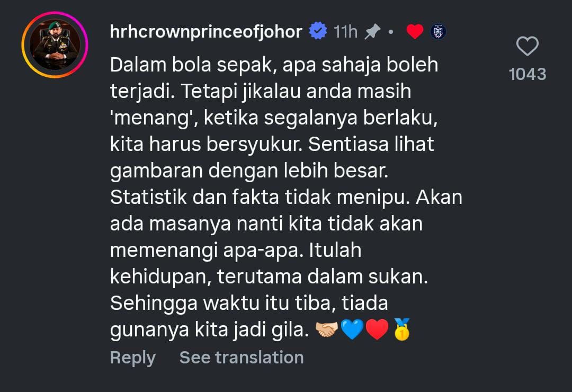View the 1043 likes count

(528, 74)
